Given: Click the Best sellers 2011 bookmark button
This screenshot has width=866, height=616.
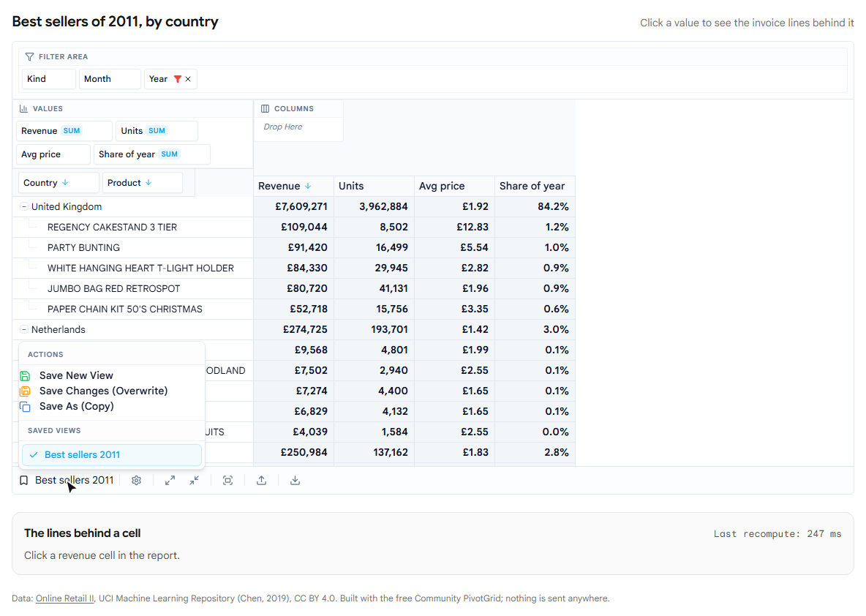Looking at the screenshot, I should 67,480.
